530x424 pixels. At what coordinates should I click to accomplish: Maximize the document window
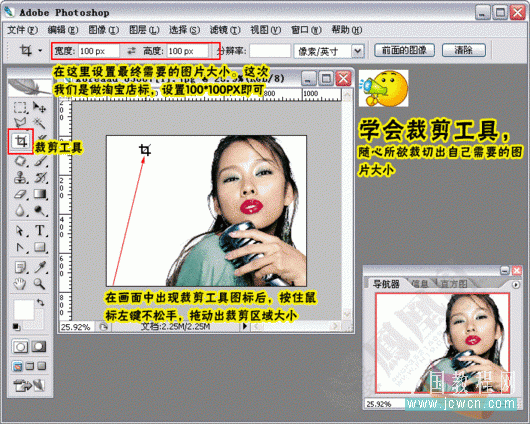pyautogui.click(x=326, y=79)
